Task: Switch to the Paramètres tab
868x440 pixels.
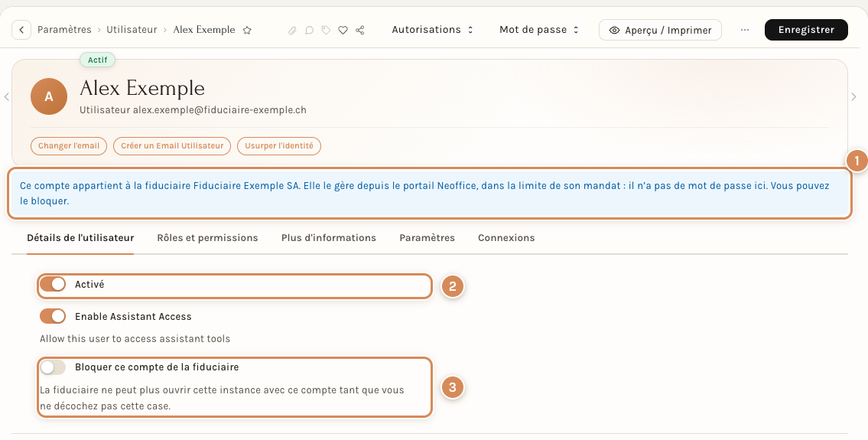Action: tap(427, 238)
